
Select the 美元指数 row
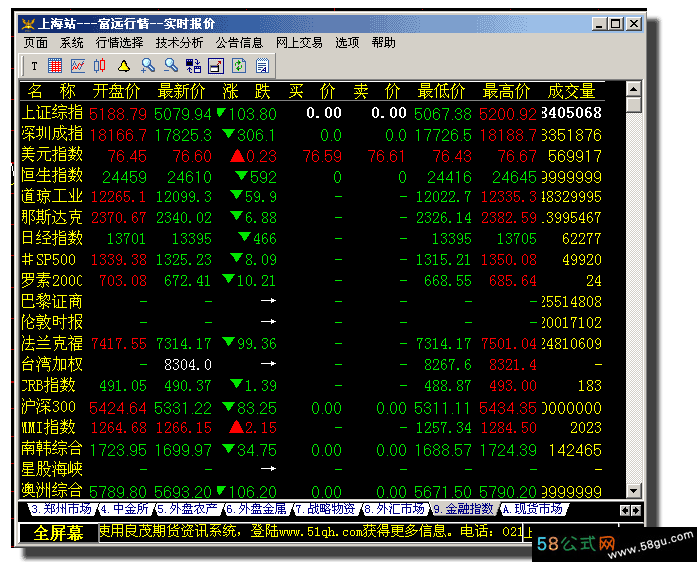coord(312,155)
